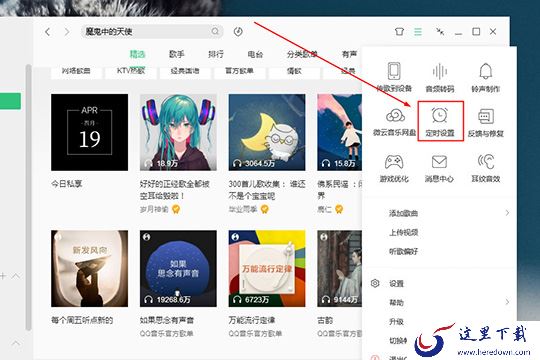
Task: Open 设置 from the menu
Action: pos(396,284)
